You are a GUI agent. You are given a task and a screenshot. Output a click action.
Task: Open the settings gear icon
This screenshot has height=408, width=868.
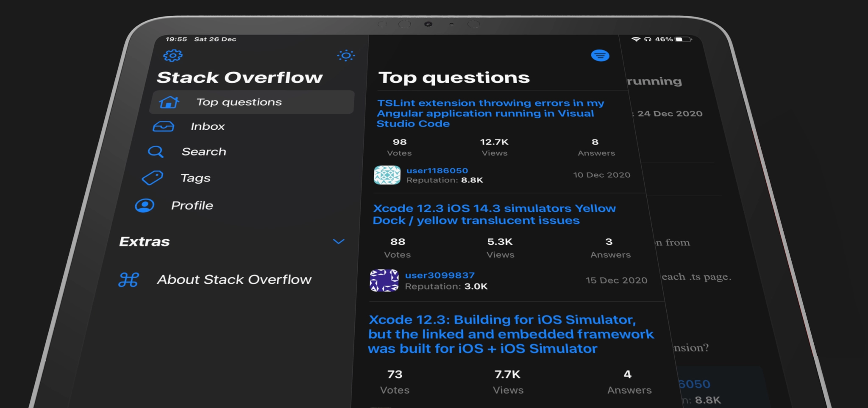pos(173,56)
